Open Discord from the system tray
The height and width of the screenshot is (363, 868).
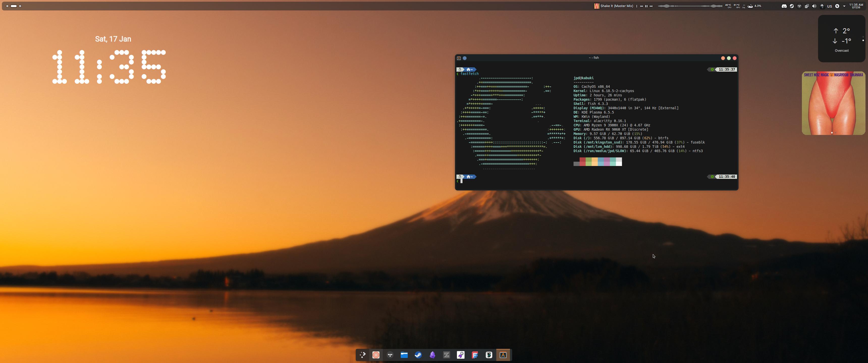784,6
